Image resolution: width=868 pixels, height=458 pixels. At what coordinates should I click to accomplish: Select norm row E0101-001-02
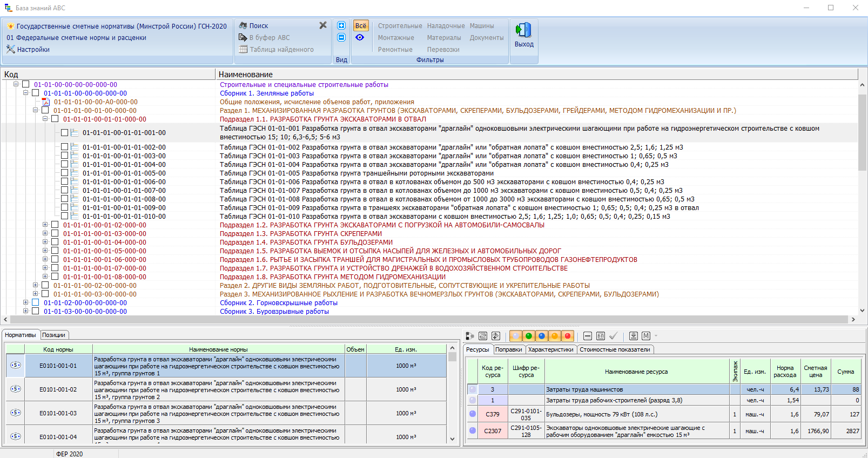click(58, 389)
